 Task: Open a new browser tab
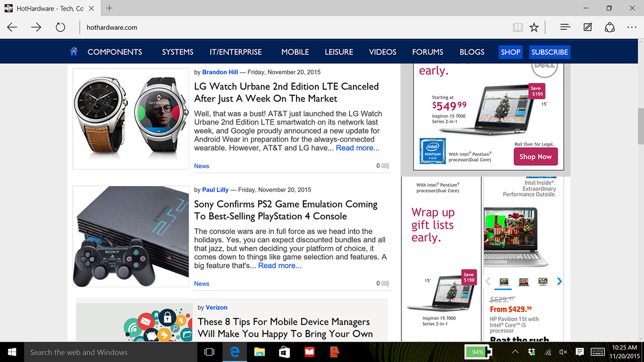tap(109, 8)
